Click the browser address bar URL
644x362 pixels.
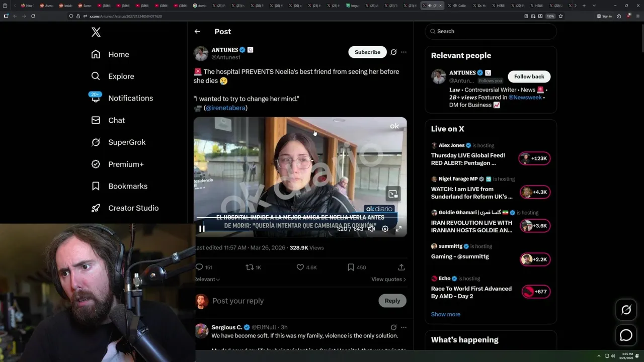coord(126,16)
